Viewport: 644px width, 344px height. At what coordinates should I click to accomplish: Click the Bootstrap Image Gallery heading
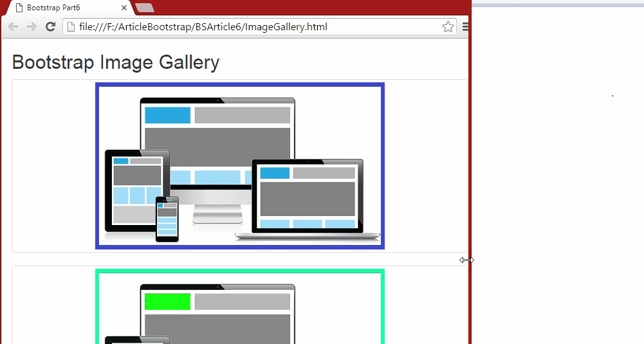116,62
